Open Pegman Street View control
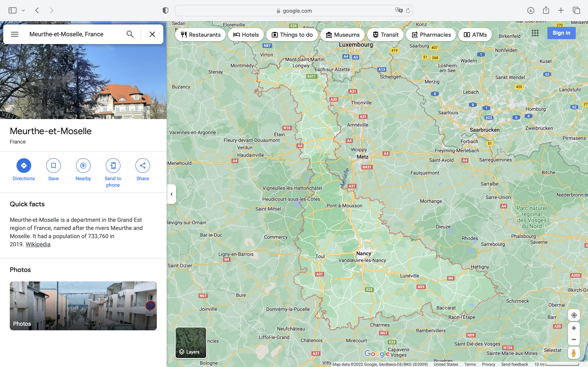Viewport: 588px width, 367px height. click(x=574, y=353)
